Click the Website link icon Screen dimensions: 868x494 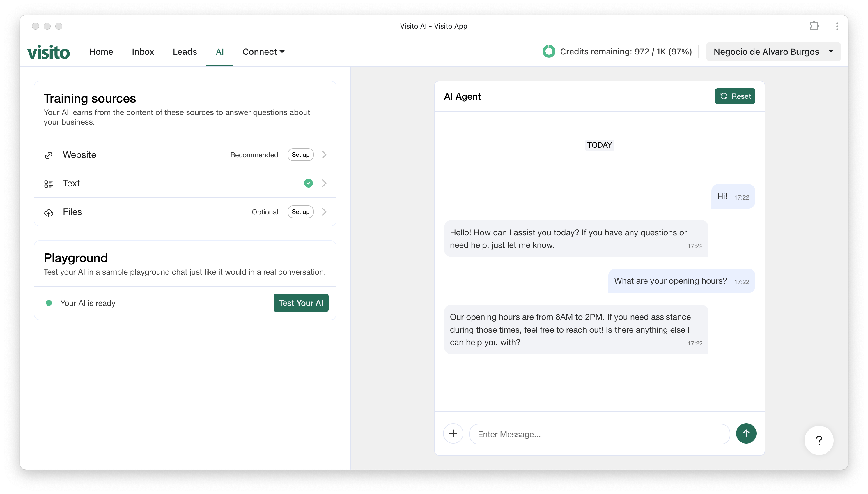point(49,155)
